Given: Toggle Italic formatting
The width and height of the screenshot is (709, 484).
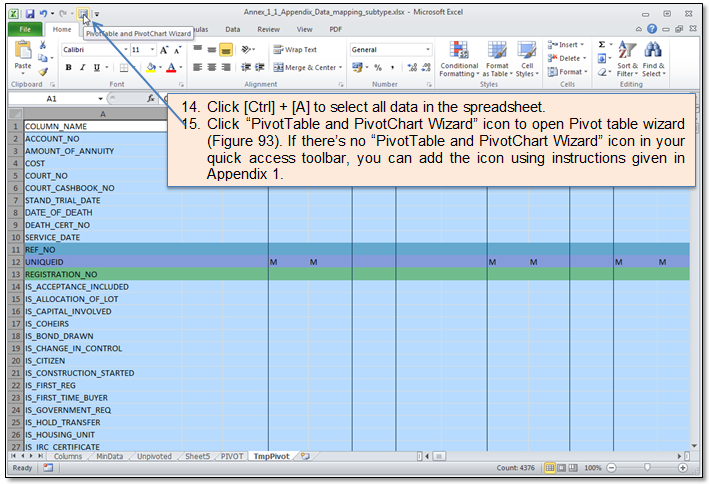Looking at the screenshot, I should click(x=82, y=68).
